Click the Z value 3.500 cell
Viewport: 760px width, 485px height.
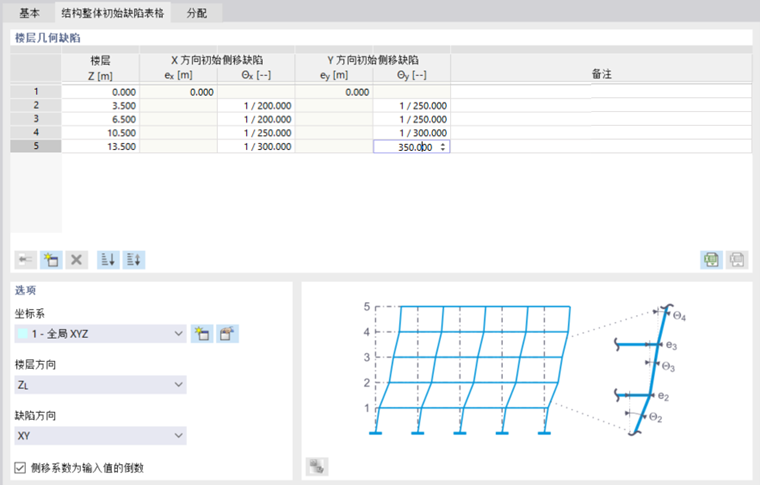[x=100, y=106]
